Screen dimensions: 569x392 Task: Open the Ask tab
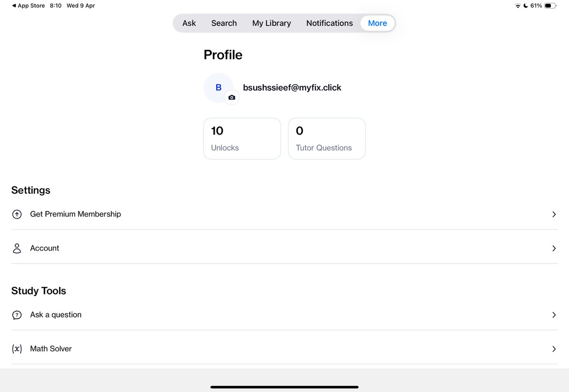[189, 23]
